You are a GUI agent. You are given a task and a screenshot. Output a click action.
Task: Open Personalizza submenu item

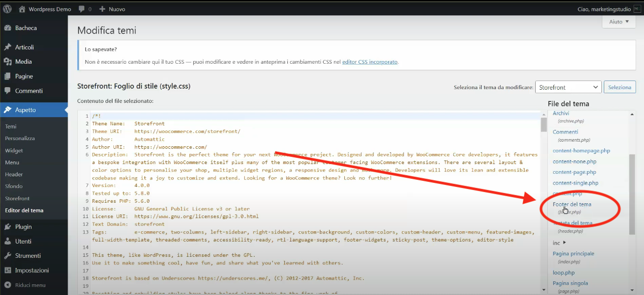(x=20, y=138)
